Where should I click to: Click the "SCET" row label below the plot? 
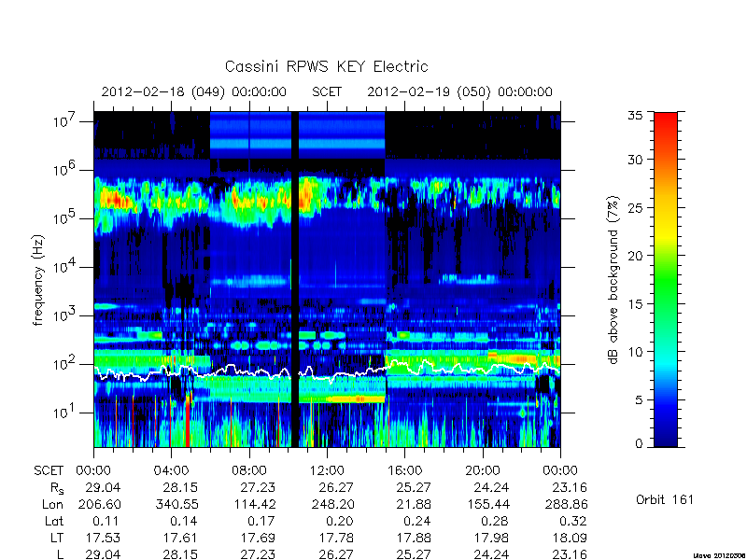coord(49,470)
